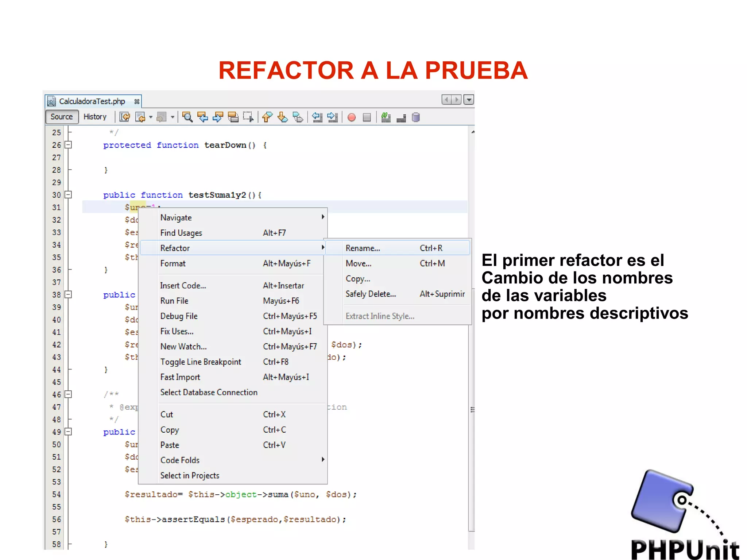Expand the Navigate submenu
This screenshot has width=747, height=560.
233,217
